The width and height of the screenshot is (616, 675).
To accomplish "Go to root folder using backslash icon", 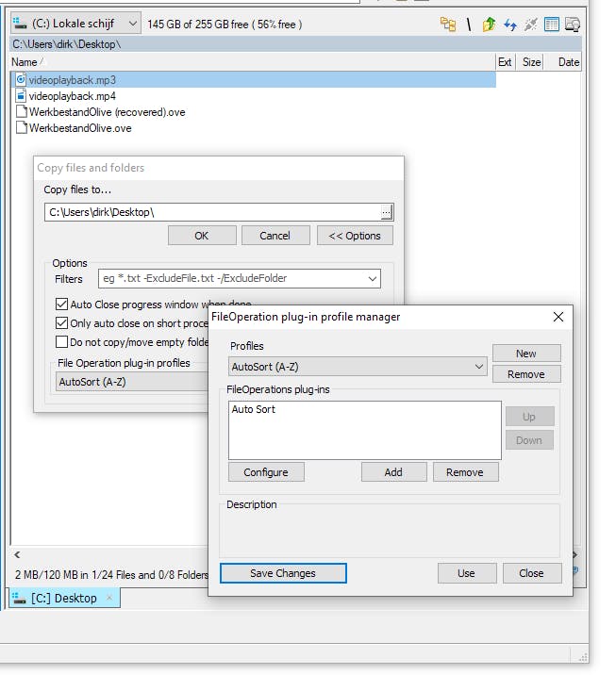I will [x=469, y=25].
